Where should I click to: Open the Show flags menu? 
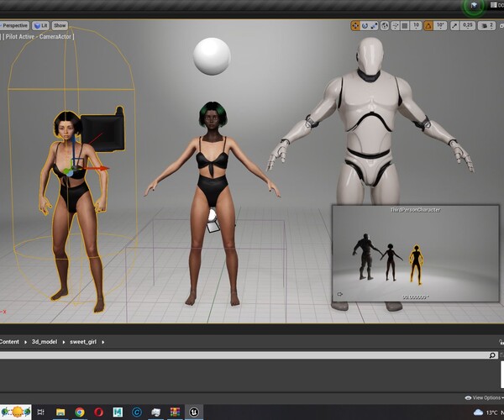click(x=60, y=25)
